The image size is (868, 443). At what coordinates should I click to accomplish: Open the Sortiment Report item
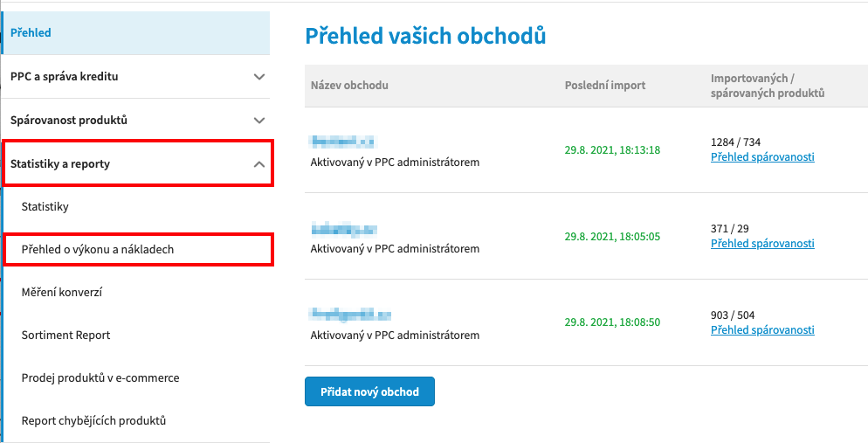tap(65, 335)
